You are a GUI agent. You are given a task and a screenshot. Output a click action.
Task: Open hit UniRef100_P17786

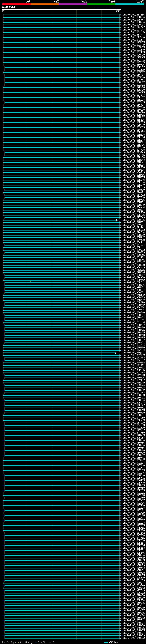[134, 37]
